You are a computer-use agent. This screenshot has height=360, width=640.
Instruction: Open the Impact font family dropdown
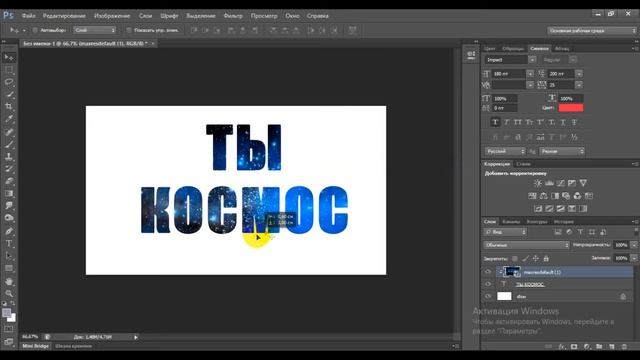coord(532,60)
